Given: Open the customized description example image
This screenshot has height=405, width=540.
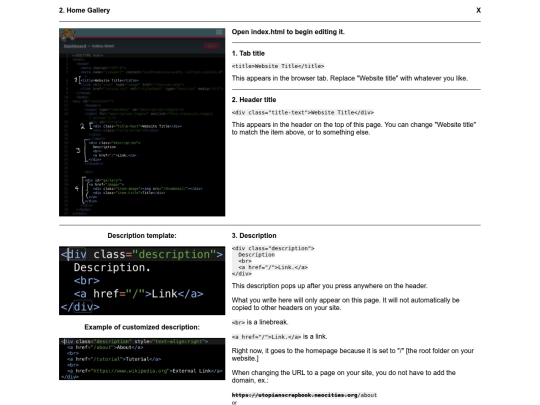Looking at the screenshot, I should 142,359.
